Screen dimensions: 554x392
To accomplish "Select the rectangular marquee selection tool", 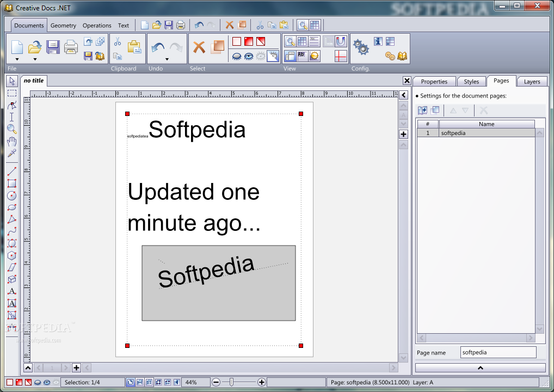I will tap(12, 93).
